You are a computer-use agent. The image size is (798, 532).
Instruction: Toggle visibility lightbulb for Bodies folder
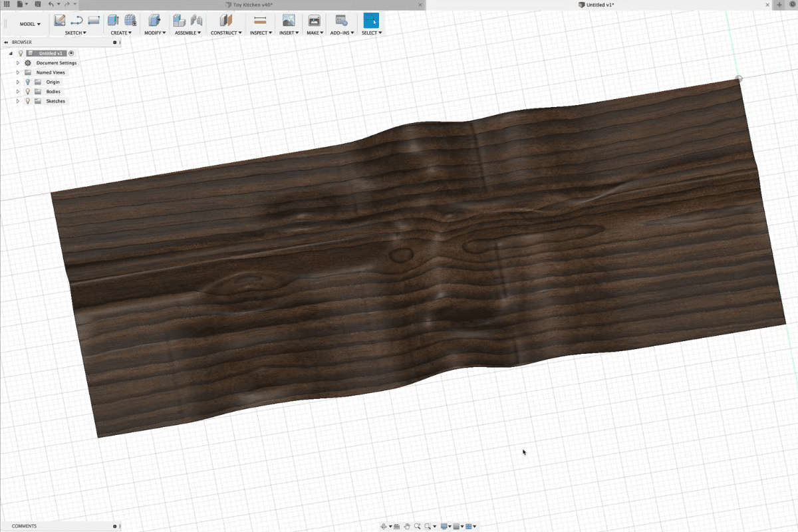point(28,92)
